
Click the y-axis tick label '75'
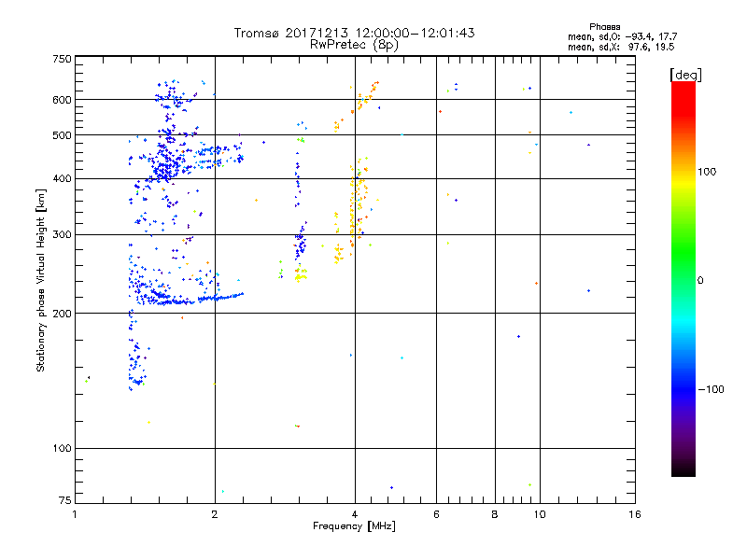pyautogui.click(x=65, y=500)
